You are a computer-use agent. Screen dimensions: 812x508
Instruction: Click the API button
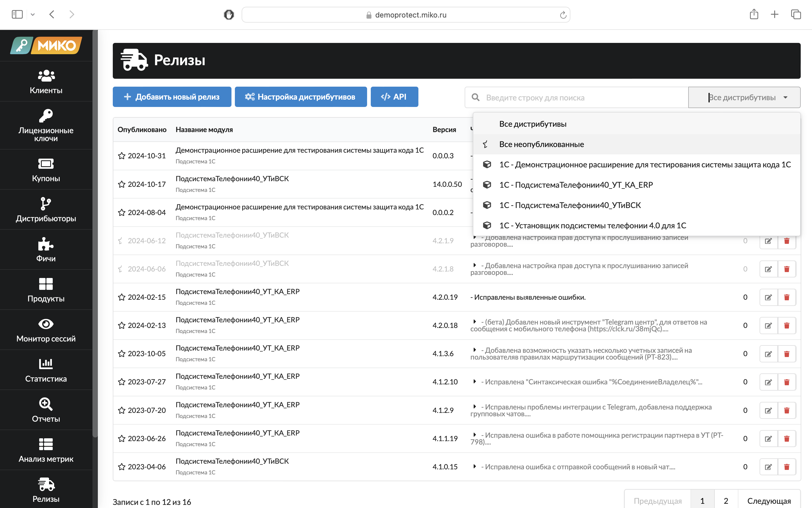tap(394, 97)
